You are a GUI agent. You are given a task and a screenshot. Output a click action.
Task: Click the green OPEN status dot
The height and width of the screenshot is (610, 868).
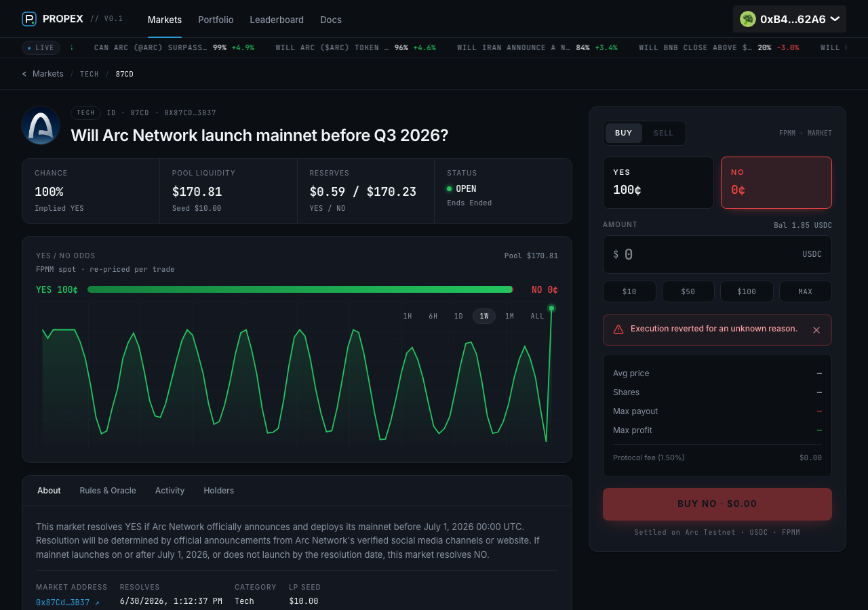pyautogui.click(x=449, y=189)
